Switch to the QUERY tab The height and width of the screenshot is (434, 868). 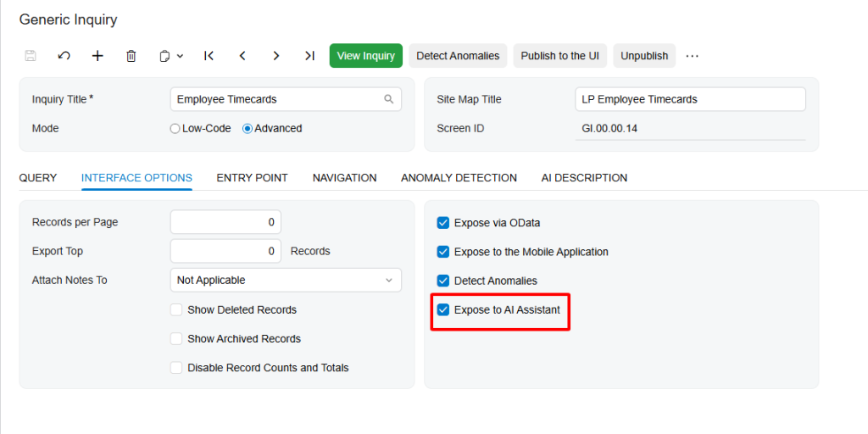tap(37, 178)
